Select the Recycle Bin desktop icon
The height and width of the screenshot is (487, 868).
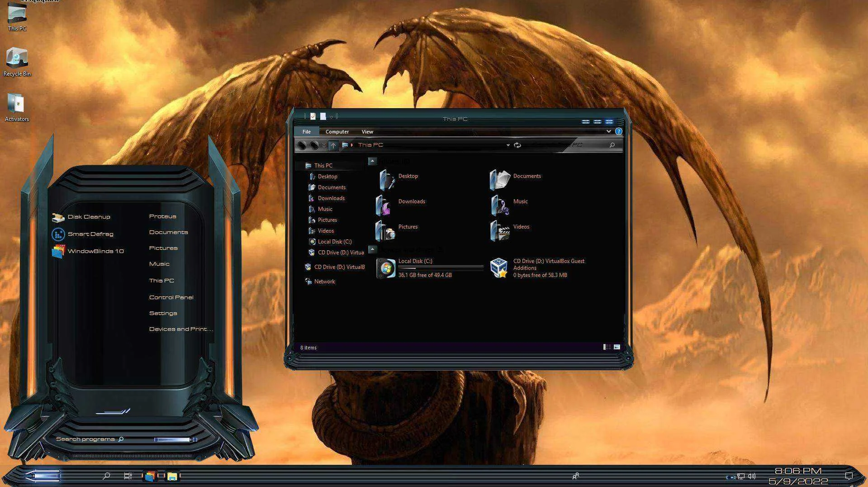pyautogui.click(x=17, y=62)
